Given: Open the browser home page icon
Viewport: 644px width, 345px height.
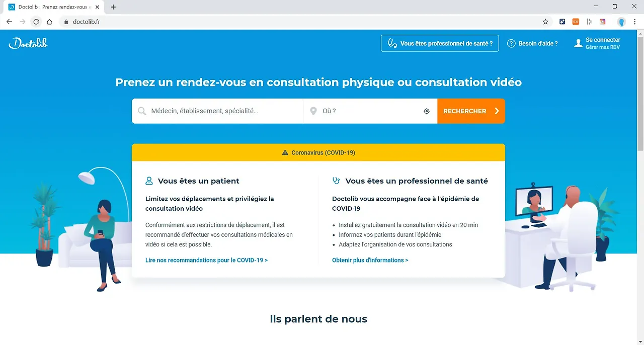Looking at the screenshot, I should click(49, 22).
